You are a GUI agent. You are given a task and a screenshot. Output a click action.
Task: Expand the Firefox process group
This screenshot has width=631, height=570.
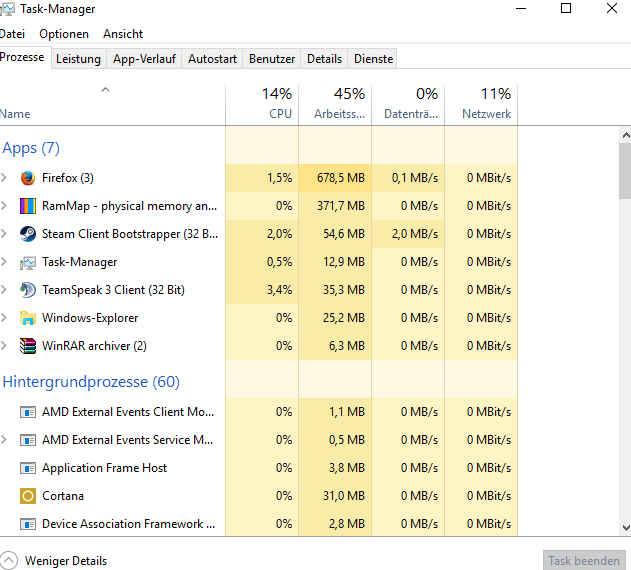pyautogui.click(x=5, y=178)
